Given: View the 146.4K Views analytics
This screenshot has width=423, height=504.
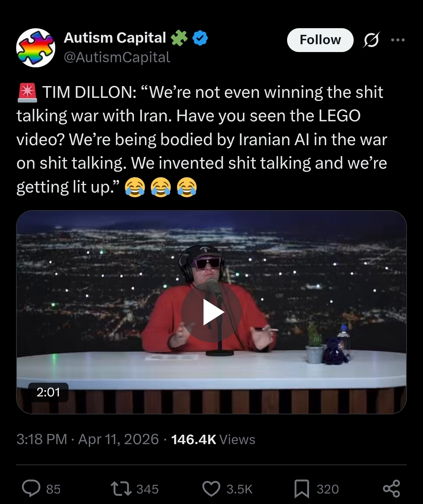Looking at the screenshot, I should pos(213,439).
